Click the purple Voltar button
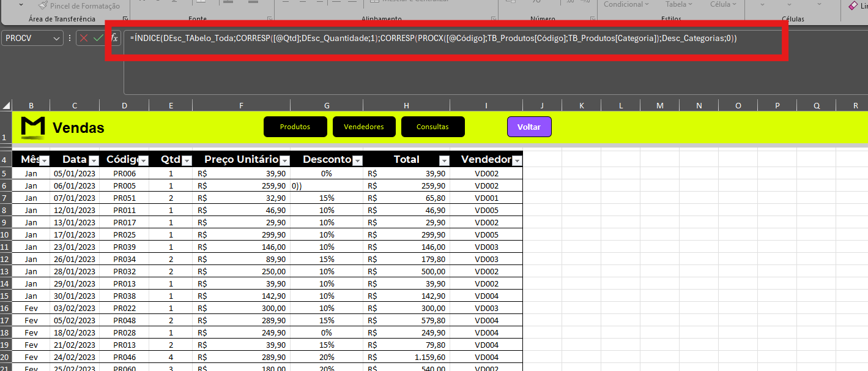The width and height of the screenshot is (868, 371). pos(529,127)
